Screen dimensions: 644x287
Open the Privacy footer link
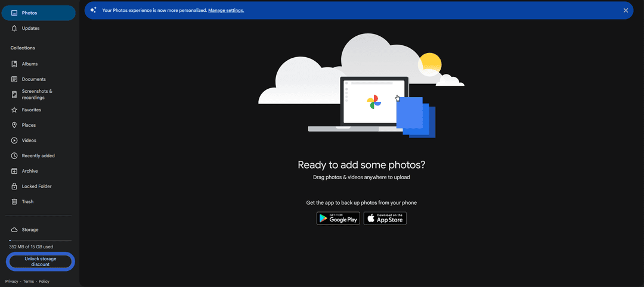11,281
